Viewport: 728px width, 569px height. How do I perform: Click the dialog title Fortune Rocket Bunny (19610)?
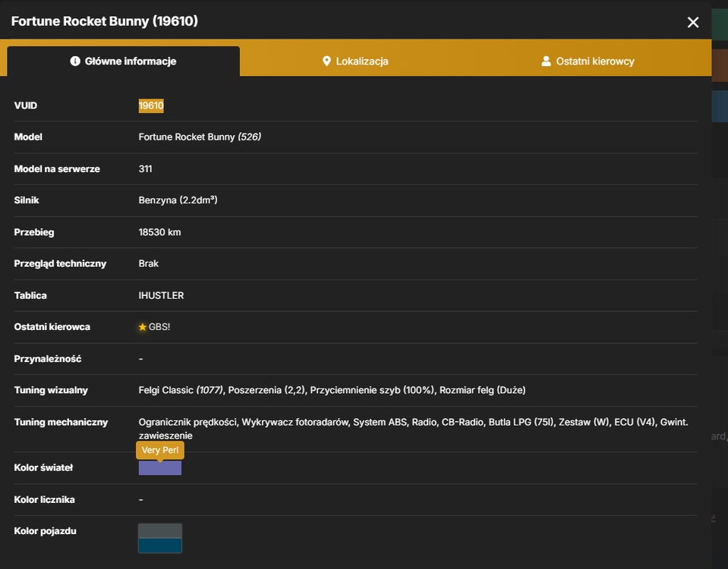click(105, 21)
